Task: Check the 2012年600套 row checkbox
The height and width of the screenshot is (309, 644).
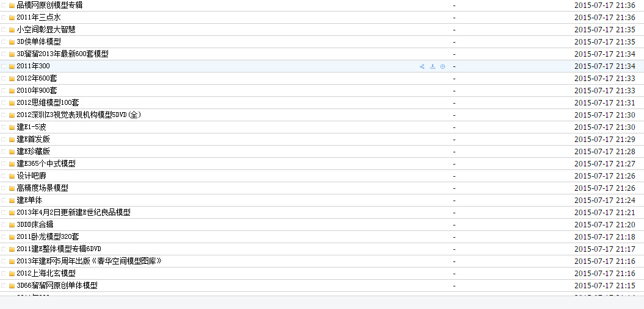Action: [4, 79]
